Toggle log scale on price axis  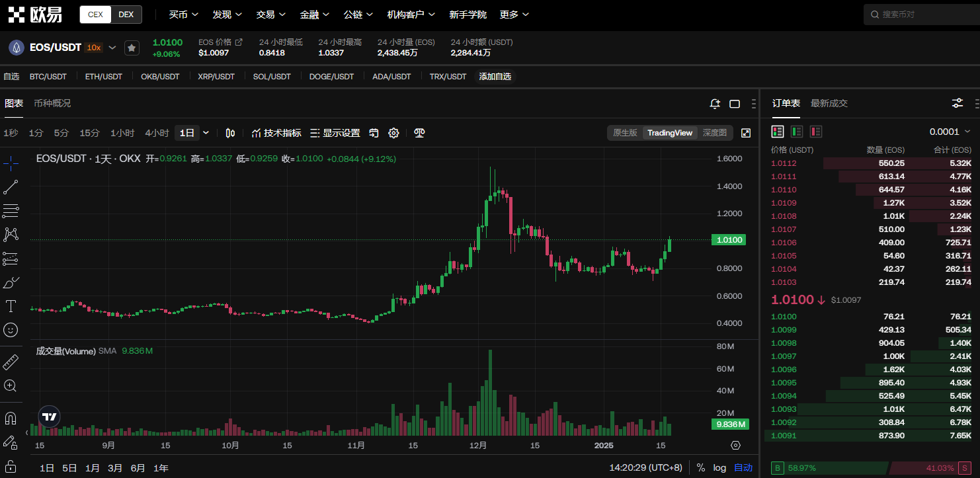719,467
